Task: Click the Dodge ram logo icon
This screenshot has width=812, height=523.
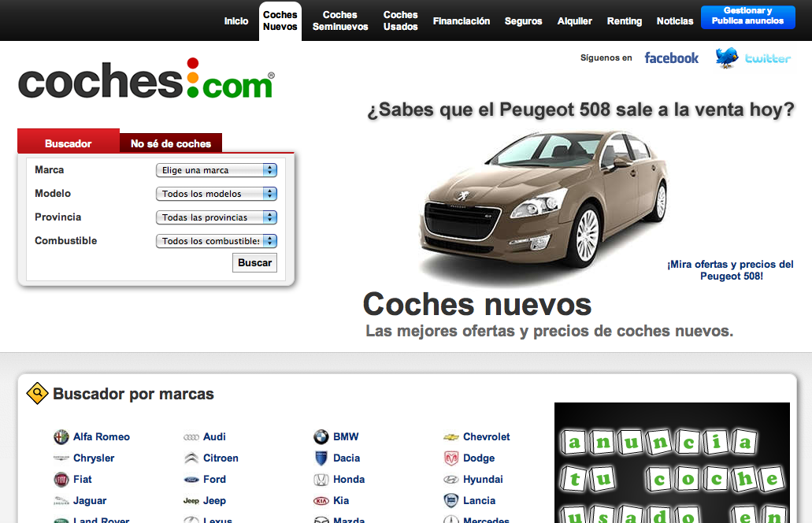Action: pyautogui.click(x=450, y=458)
